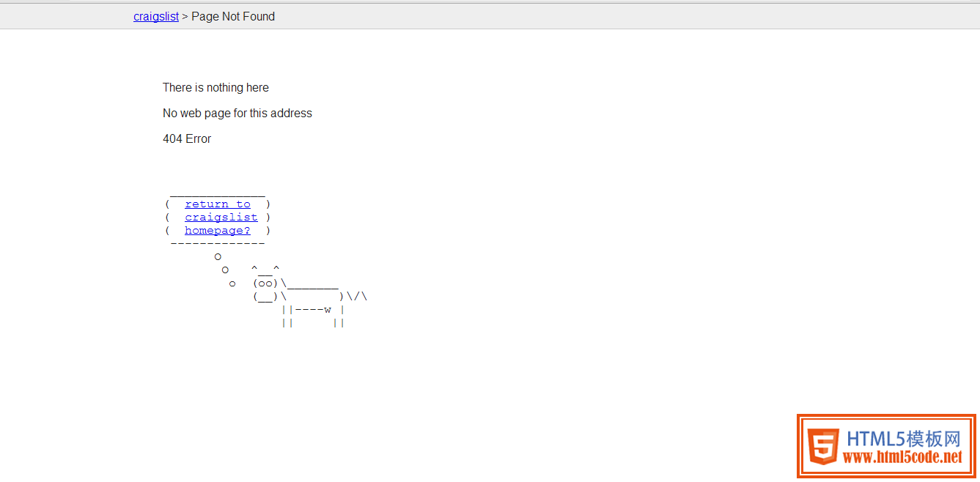
Task: Click the "Page Not Found" breadcrumb text
Action: [x=233, y=16]
